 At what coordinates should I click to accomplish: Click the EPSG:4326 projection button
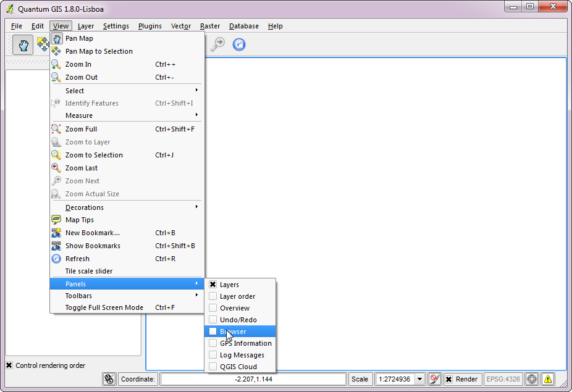tap(503, 379)
